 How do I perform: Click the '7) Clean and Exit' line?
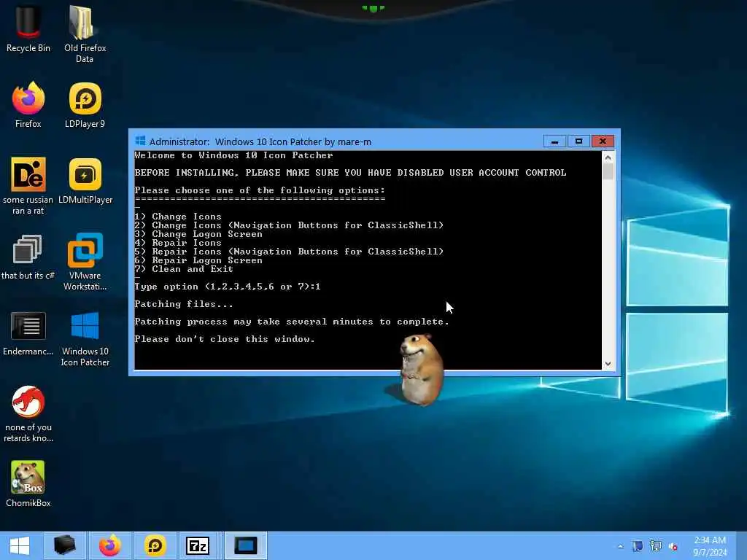pyautogui.click(x=184, y=269)
